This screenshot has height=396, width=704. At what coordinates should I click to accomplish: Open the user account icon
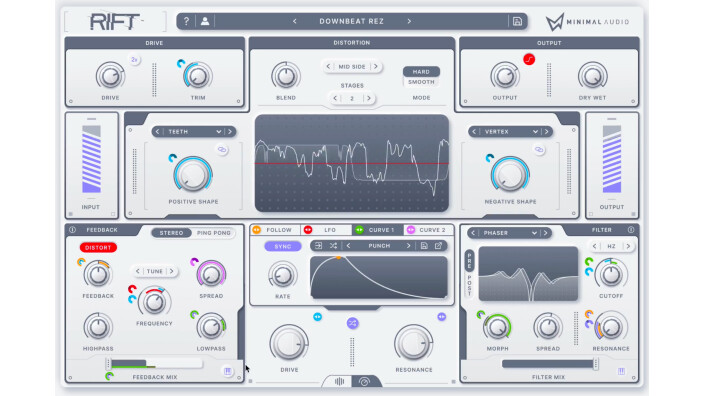pyautogui.click(x=205, y=21)
